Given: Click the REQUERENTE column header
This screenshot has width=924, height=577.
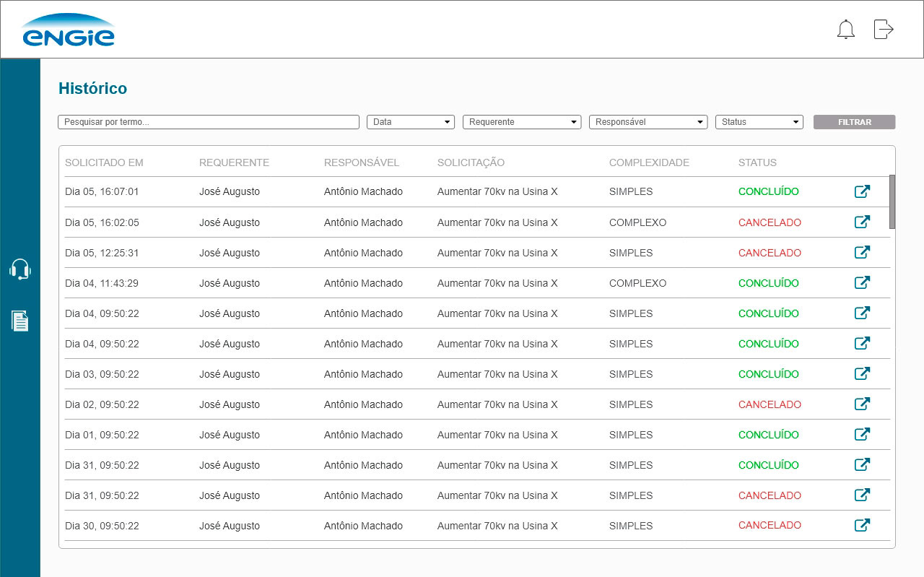Looking at the screenshot, I should 234,162.
